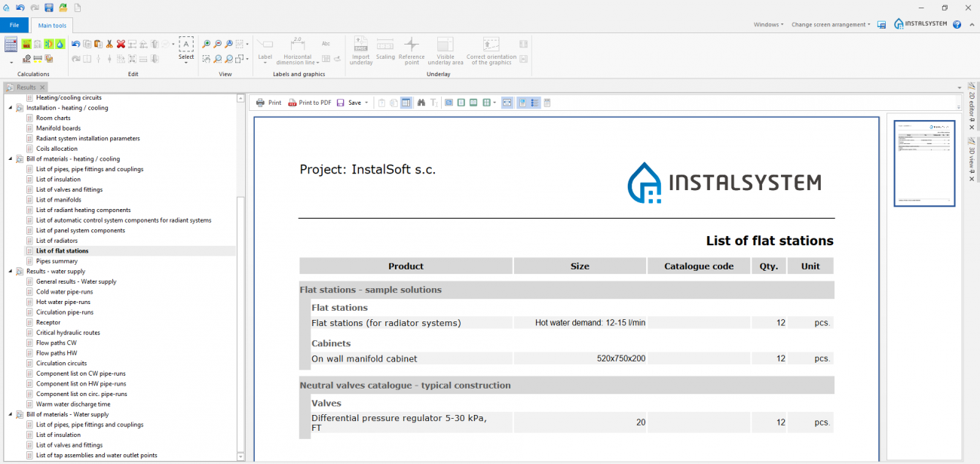Toggle the fit page width view button
This screenshot has width=980, height=464.
point(507,103)
